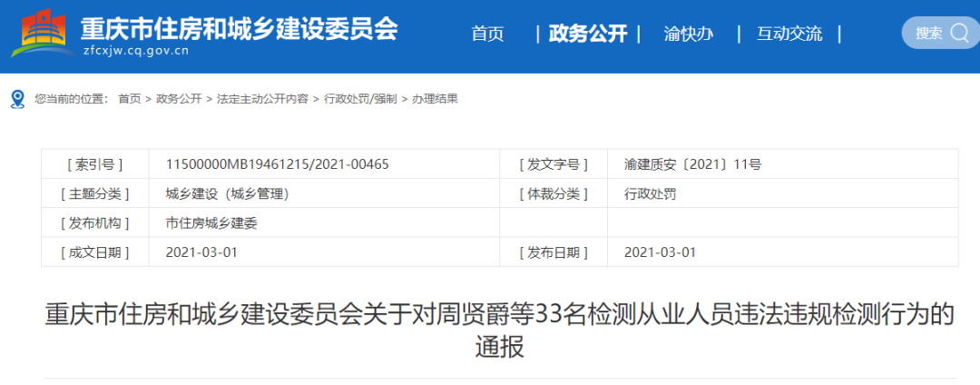Click the document number 渝建质安〔2021〕11号
This screenshot has width=980, height=385.
tap(692, 164)
